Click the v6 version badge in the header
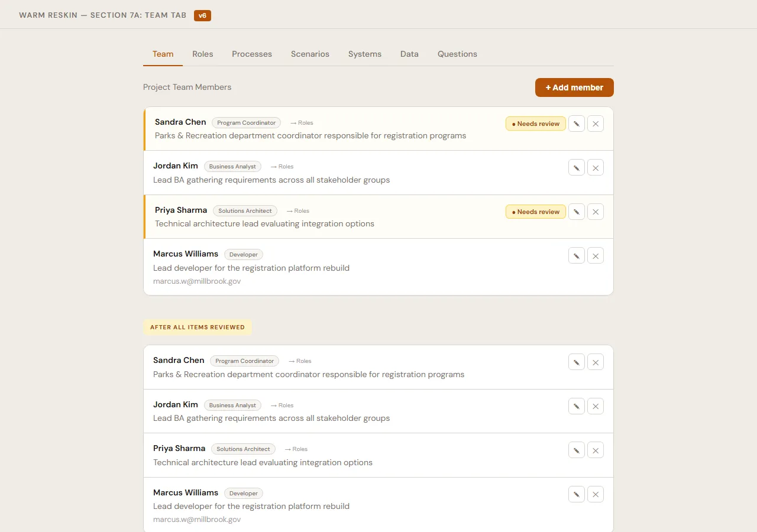757x532 pixels. (202, 15)
